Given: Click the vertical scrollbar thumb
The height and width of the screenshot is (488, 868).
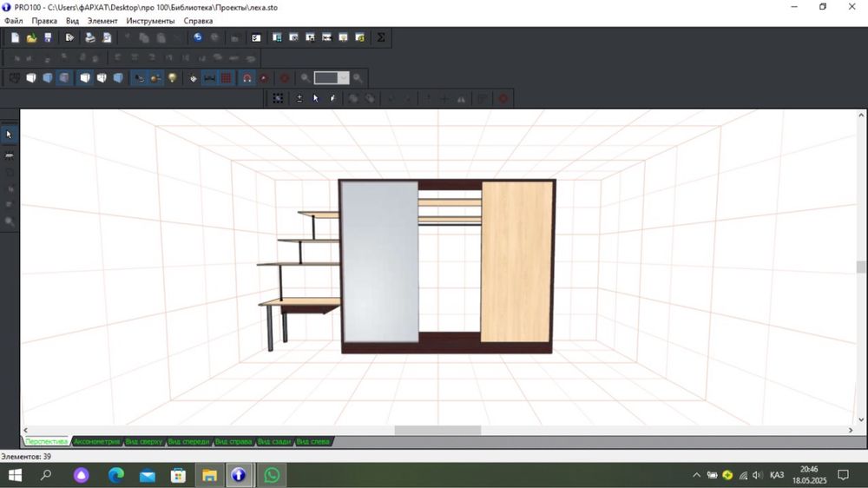Looking at the screenshot, I should [861, 267].
